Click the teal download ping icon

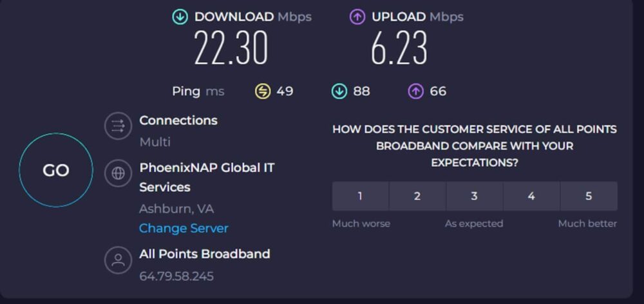[339, 91]
